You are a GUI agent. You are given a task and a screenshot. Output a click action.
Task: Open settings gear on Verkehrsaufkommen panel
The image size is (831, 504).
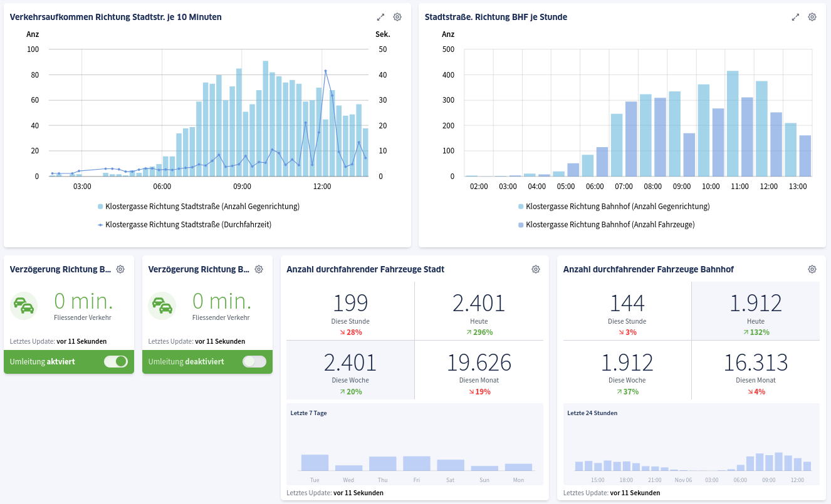click(x=397, y=17)
